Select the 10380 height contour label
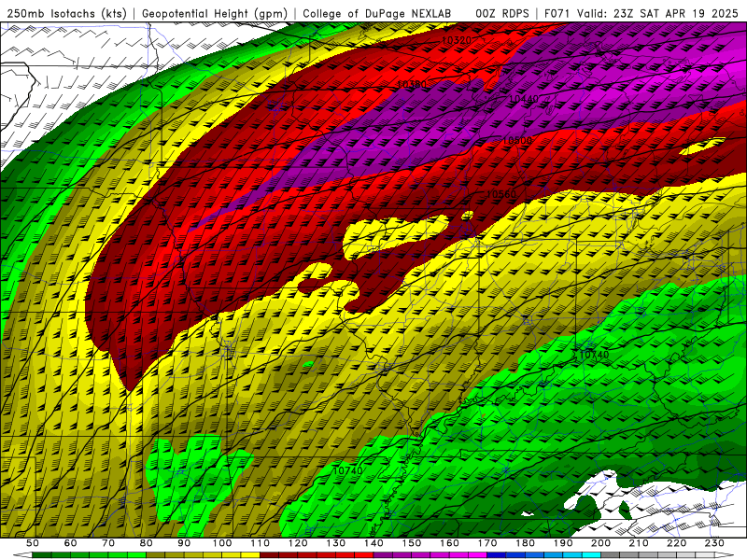The width and height of the screenshot is (747, 560). click(412, 84)
